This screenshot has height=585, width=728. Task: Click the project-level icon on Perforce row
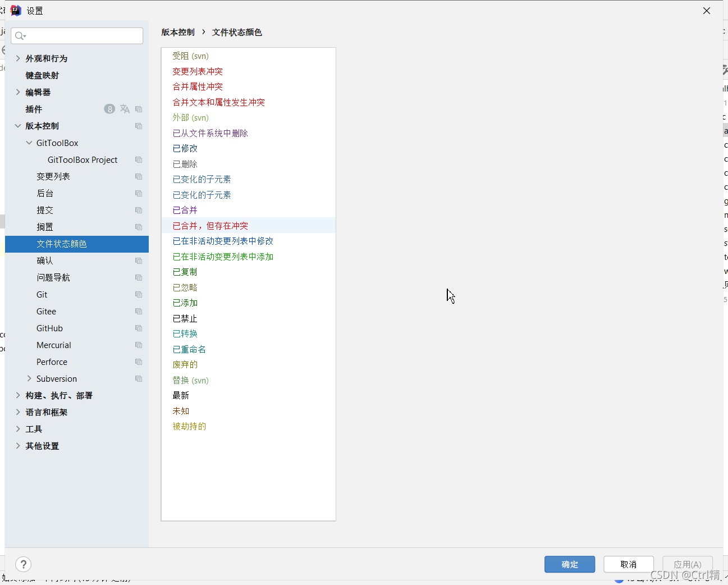pos(139,362)
